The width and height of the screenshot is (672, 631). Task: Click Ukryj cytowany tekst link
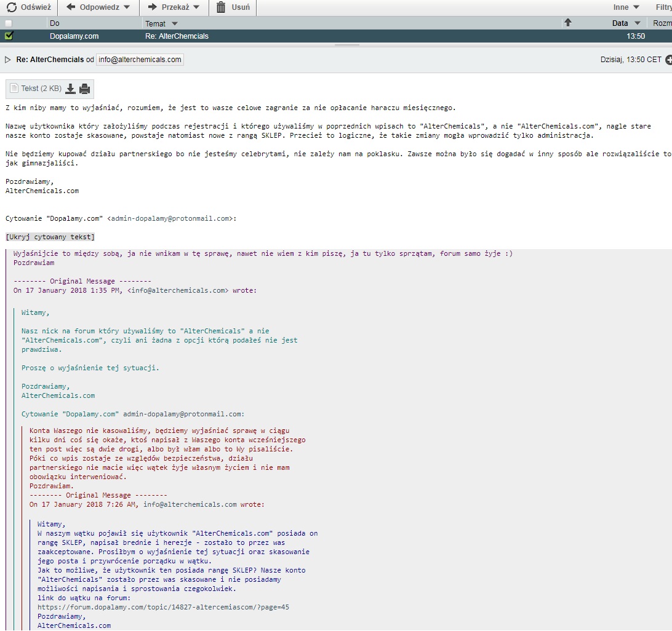point(50,237)
